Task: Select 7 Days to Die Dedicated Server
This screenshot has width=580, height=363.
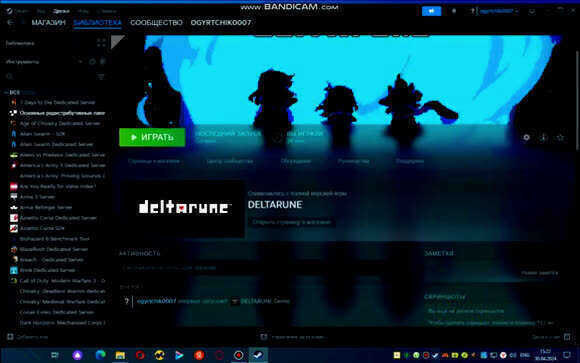Action: [x=57, y=102]
